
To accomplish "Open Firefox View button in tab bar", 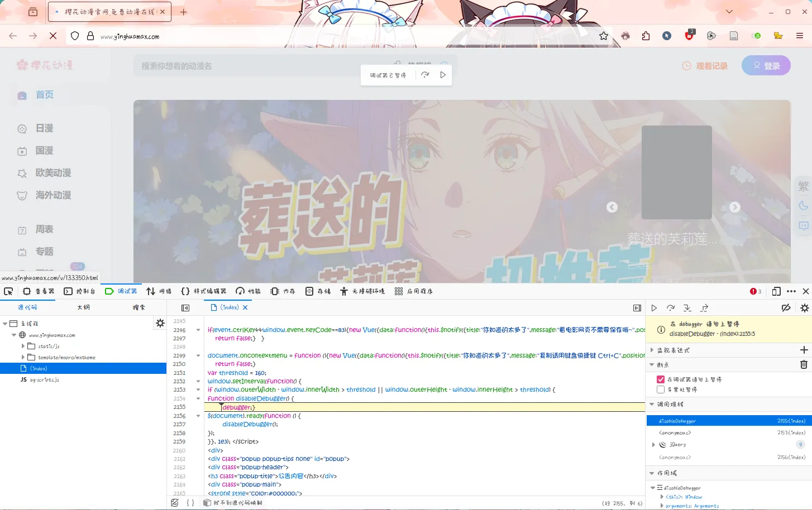I will point(33,12).
